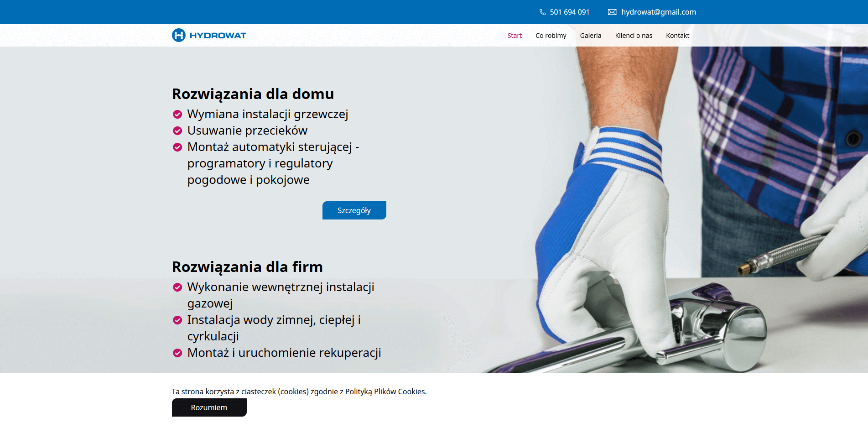This screenshot has height=428, width=868.
Task: Click the phone icon in top bar
Action: coord(542,12)
